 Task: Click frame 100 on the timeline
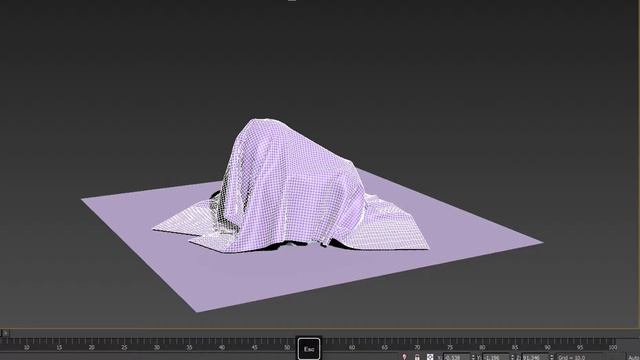click(x=613, y=347)
